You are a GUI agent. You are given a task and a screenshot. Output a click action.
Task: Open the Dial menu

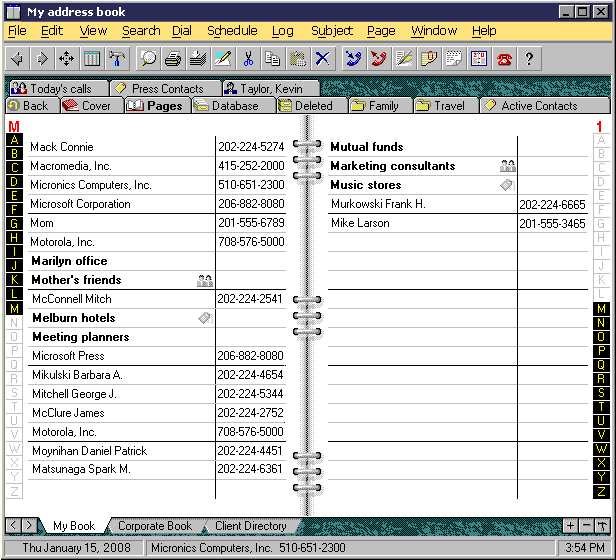click(182, 31)
